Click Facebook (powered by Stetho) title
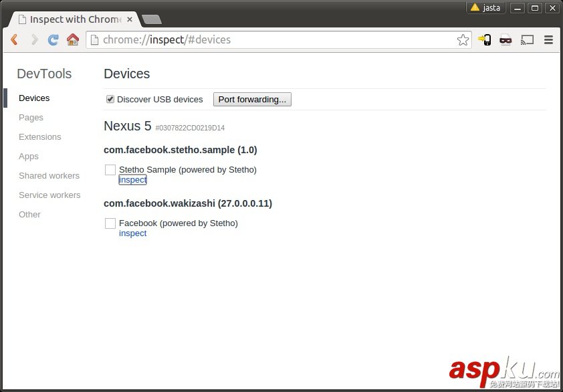 (x=179, y=223)
